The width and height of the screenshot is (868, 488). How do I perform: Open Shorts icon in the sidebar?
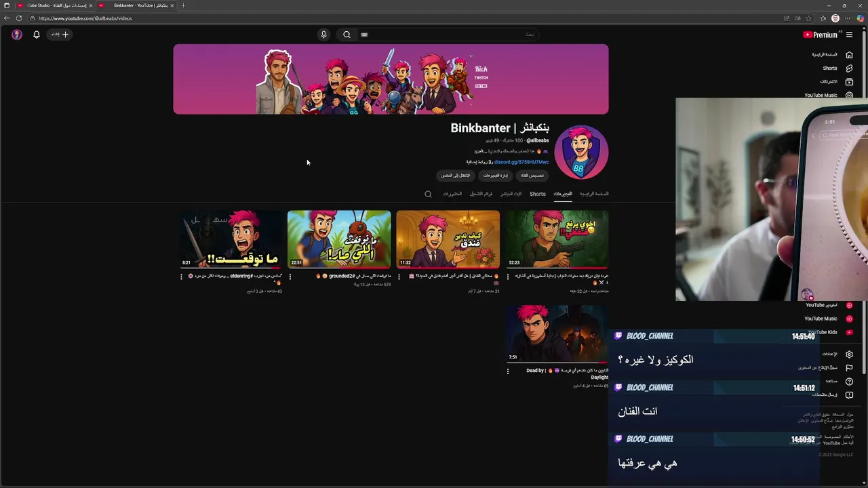[x=849, y=68]
